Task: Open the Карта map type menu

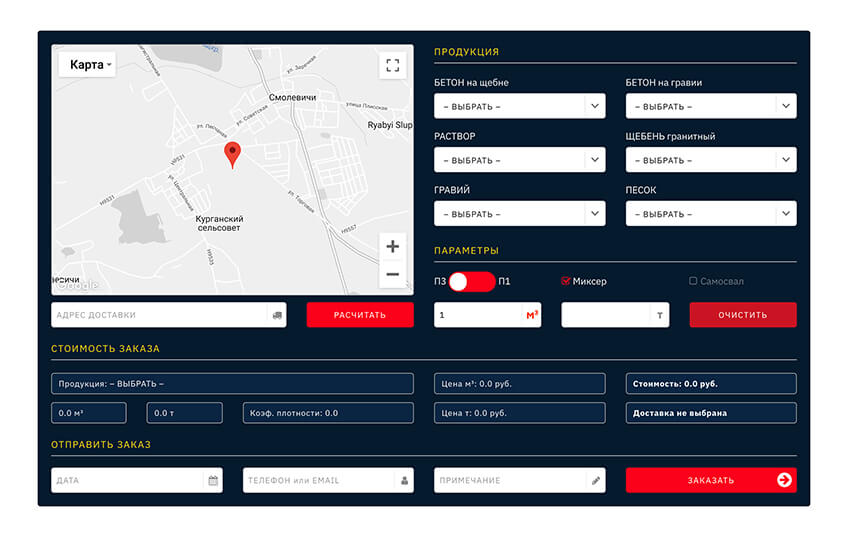Action: (x=87, y=65)
